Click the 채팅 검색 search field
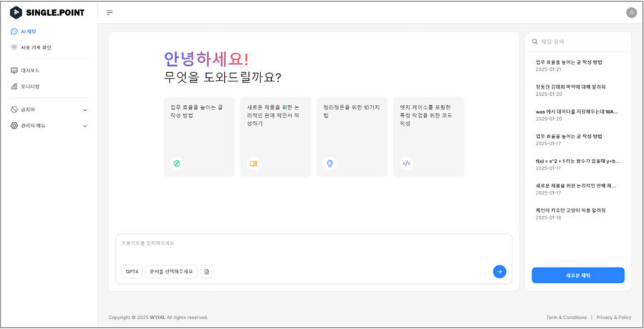644x329 pixels. click(580, 42)
